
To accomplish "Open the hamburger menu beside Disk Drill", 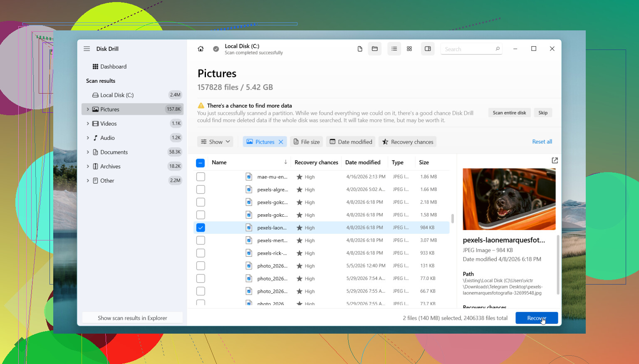I will [87, 49].
